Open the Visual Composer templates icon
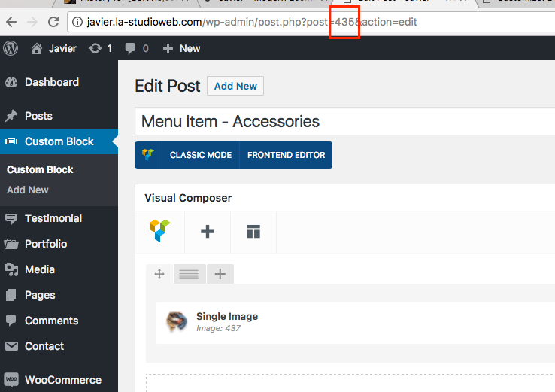The height and width of the screenshot is (392, 555). tap(253, 231)
